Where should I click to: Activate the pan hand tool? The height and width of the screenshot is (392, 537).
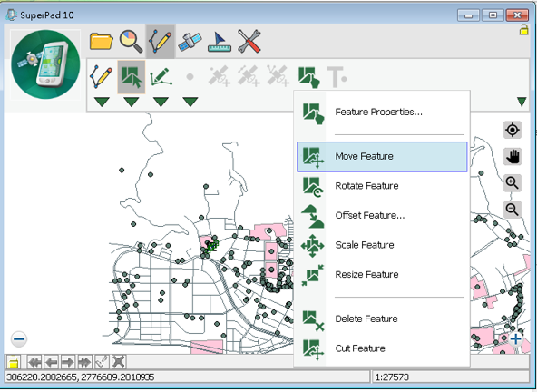[x=513, y=157]
